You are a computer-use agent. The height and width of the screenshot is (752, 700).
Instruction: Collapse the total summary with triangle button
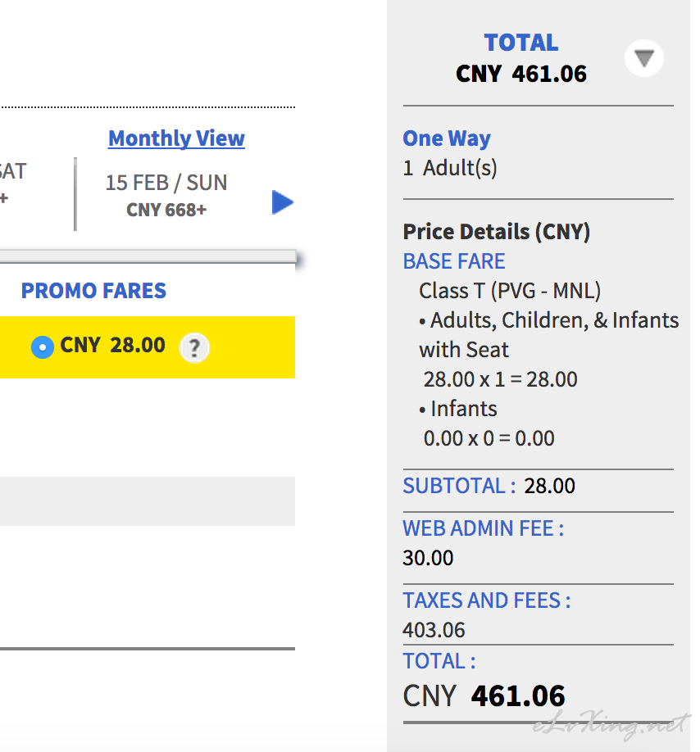point(644,58)
